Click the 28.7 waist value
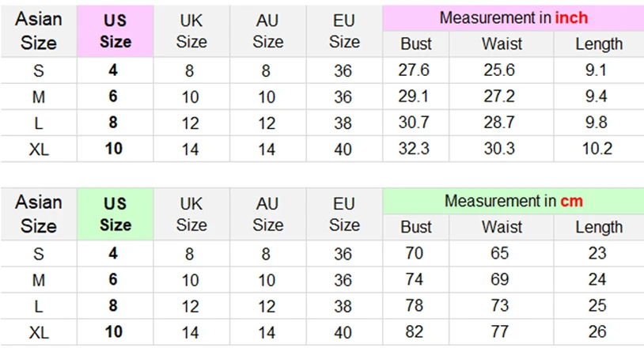 point(499,123)
